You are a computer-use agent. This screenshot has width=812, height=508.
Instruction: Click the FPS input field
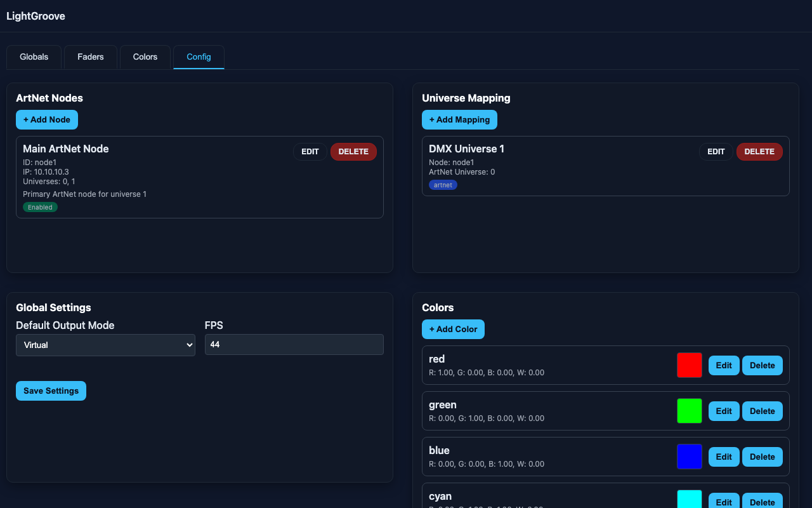point(294,344)
